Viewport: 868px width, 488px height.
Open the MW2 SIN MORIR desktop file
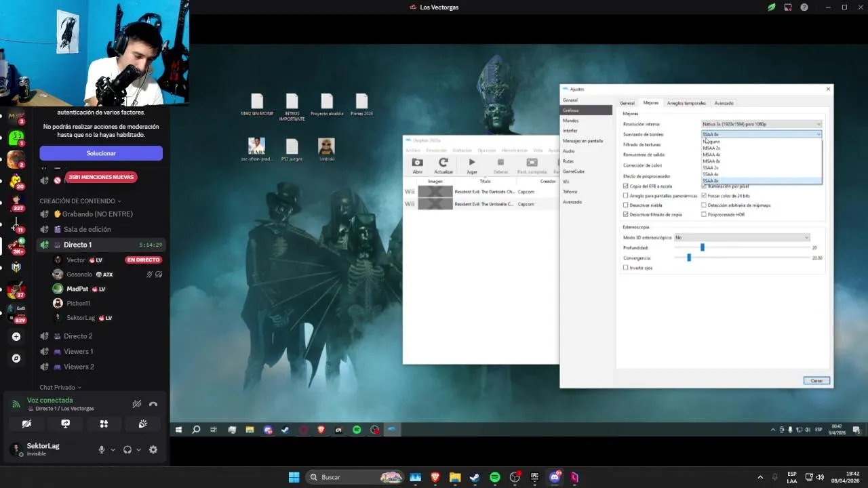[257, 105]
